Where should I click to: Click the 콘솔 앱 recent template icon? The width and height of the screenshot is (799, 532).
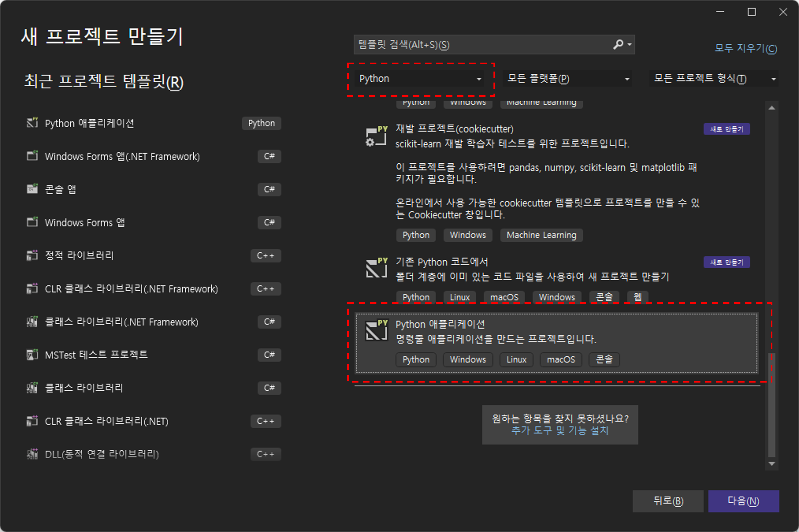click(32, 189)
